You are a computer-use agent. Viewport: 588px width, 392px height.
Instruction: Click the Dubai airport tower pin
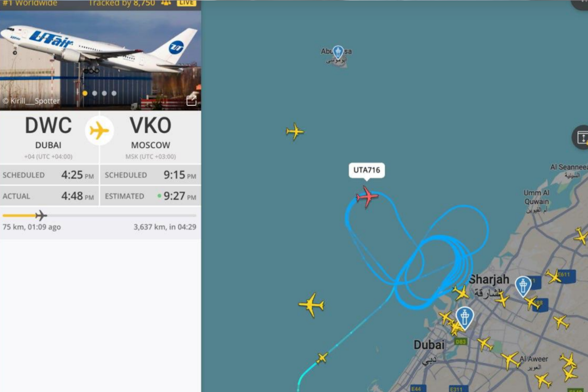[x=464, y=318]
